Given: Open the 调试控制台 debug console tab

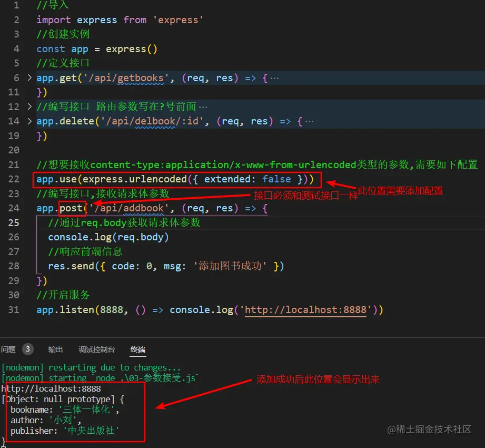Looking at the screenshot, I should tap(97, 349).
